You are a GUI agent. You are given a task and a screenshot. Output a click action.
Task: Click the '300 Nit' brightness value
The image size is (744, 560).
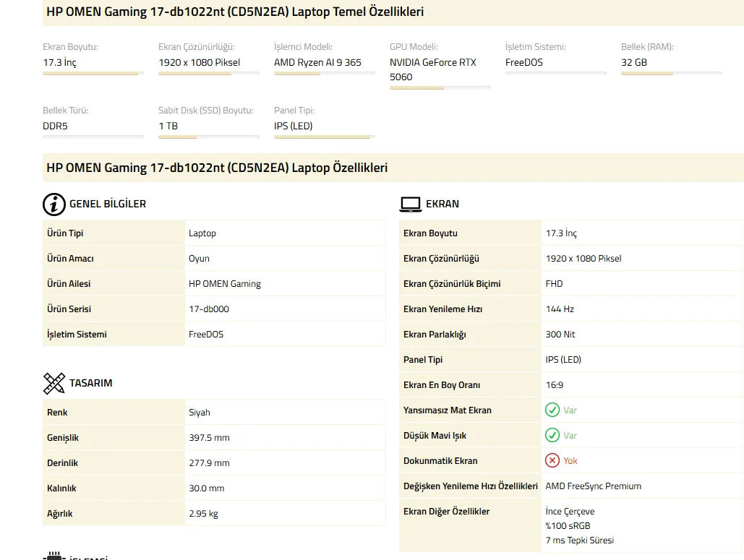(560, 335)
